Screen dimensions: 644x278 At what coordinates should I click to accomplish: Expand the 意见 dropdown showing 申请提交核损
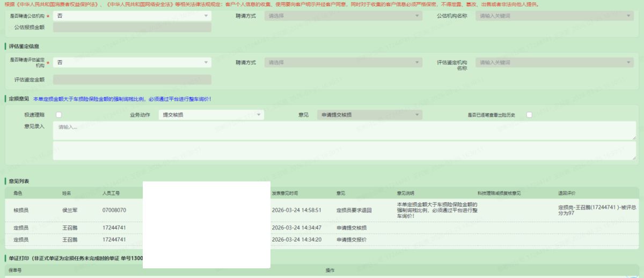click(x=369, y=115)
